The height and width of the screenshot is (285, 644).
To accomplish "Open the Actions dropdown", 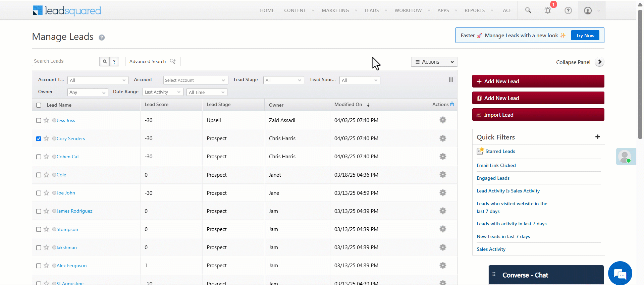I will pyautogui.click(x=434, y=62).
